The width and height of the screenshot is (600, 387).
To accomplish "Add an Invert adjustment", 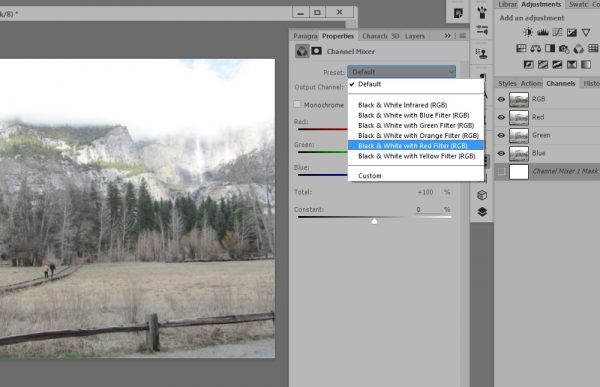I will [528, 64].
